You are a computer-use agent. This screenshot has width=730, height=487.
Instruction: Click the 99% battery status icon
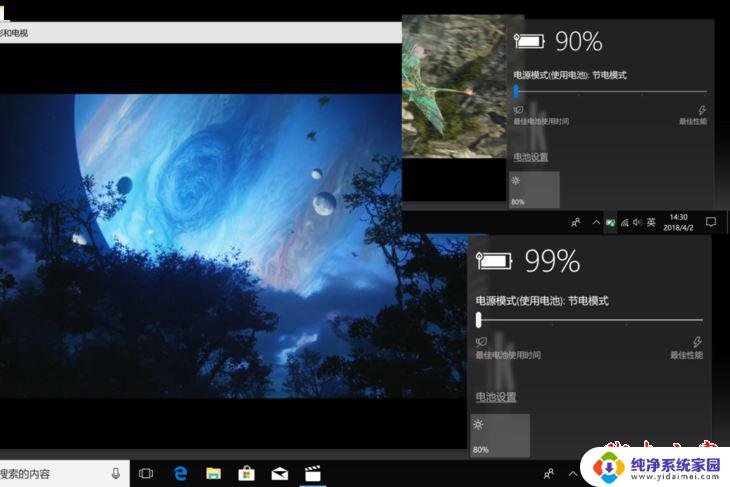[x=493, y=260]
